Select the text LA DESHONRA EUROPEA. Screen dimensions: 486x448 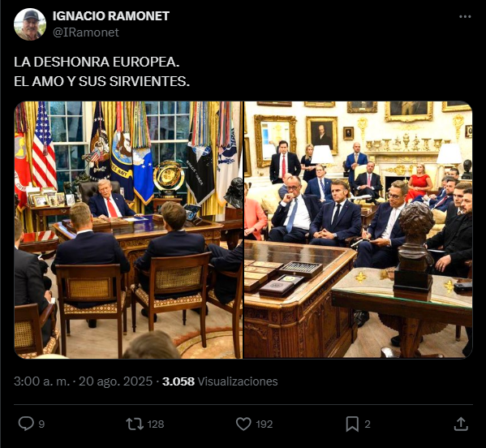tap(97, 62)
